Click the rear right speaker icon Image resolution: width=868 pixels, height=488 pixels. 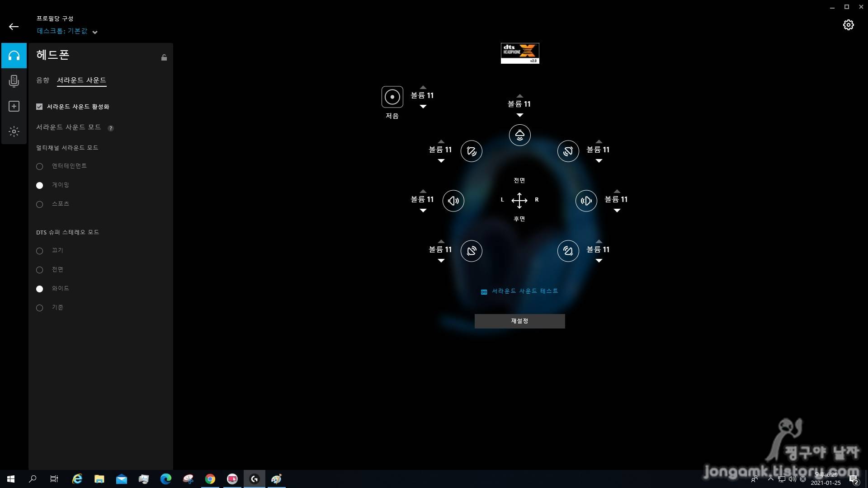coord(568,251)
